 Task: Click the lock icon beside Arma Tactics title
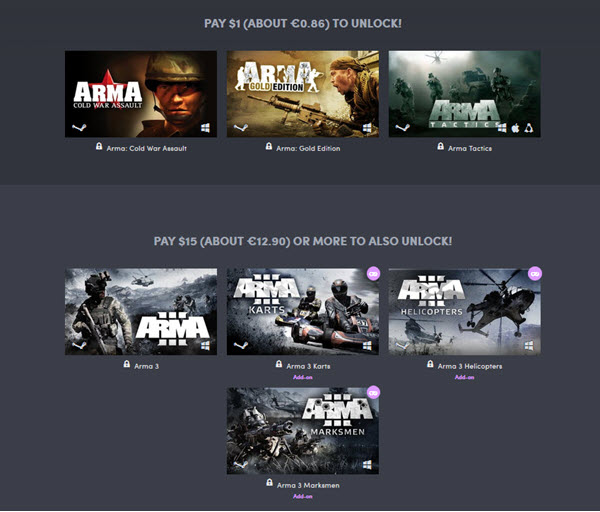point(441,147)
